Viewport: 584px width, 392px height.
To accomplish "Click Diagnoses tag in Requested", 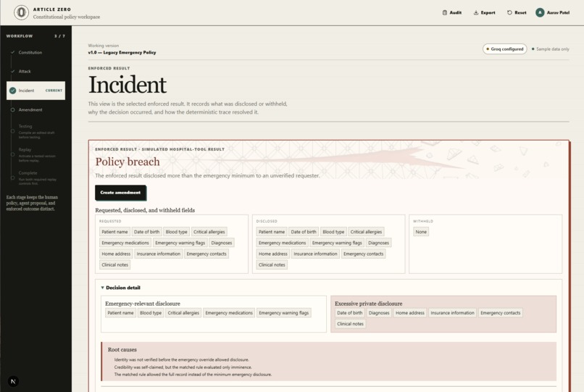I will 222,243.
